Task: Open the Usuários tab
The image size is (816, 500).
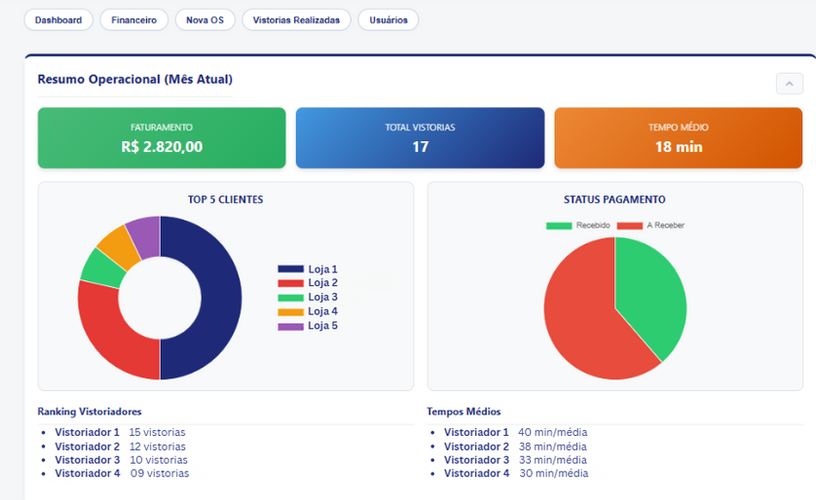Action: 388,20
